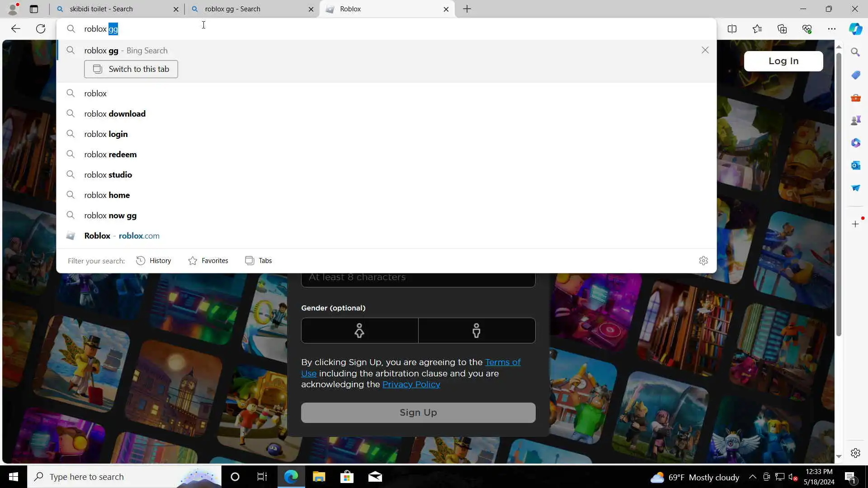Open the Collections toolbar icon
This screenshot has width=868, height=488.
tap(782, 29)
